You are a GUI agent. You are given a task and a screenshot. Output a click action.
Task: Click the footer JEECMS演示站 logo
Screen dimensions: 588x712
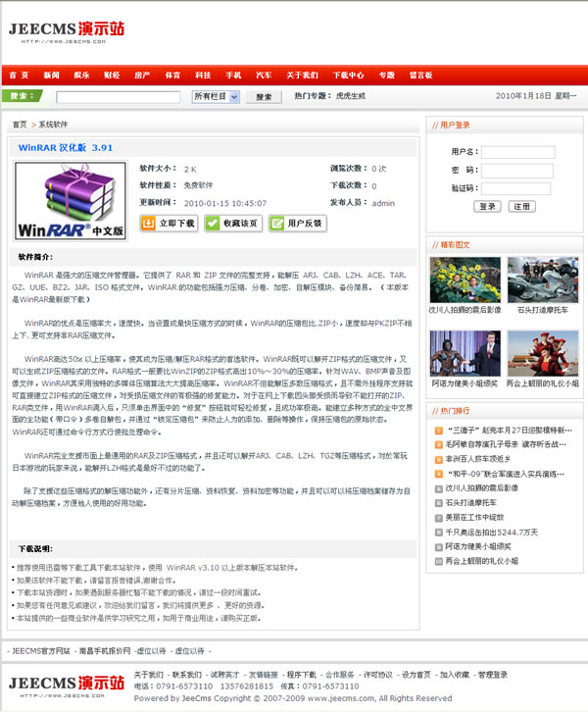pyautogui.click(x=67, y=686)
